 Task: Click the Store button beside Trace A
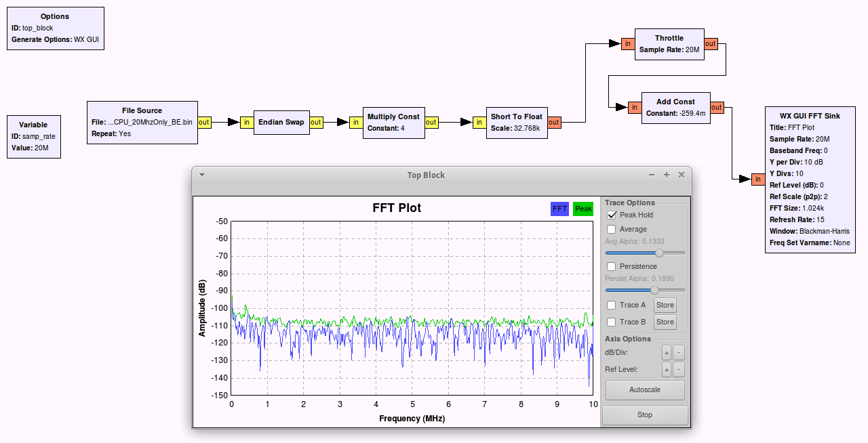click(x=665, y=305)
